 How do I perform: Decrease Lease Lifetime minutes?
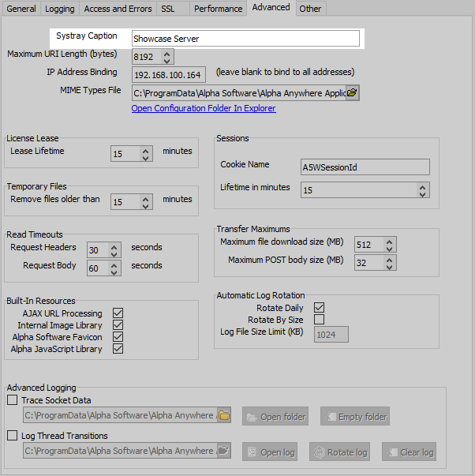click(x=146, y=158)
